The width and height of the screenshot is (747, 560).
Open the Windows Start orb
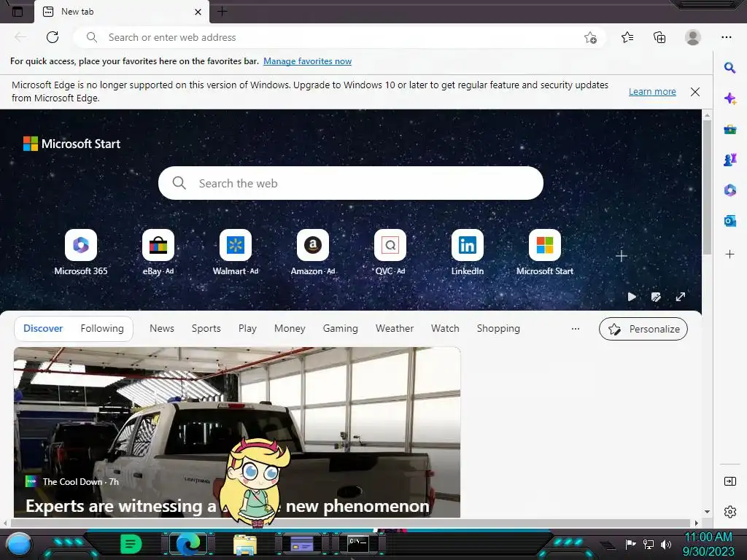pos(19,545)
